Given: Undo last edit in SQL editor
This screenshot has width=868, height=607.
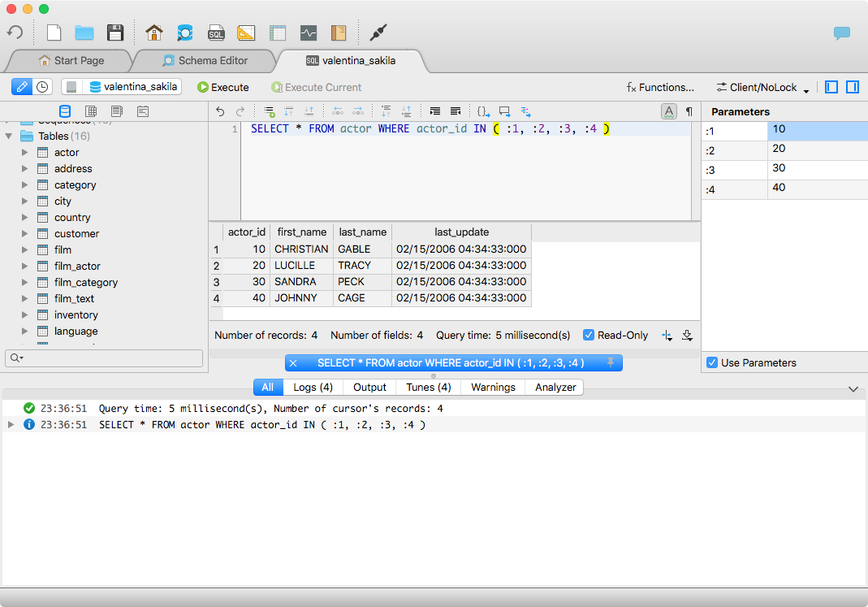Looking at the screenshot, I should 220,111.
